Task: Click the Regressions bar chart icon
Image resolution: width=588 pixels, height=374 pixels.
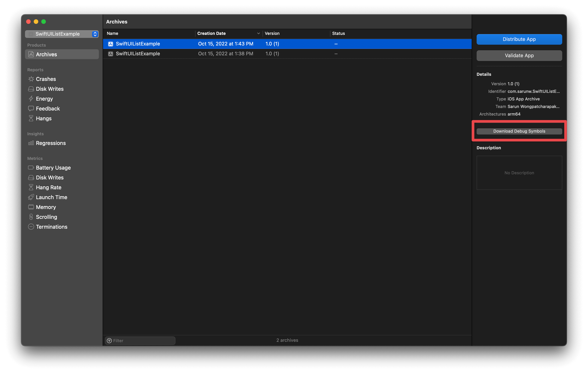Action: click(x=31, y=143)
